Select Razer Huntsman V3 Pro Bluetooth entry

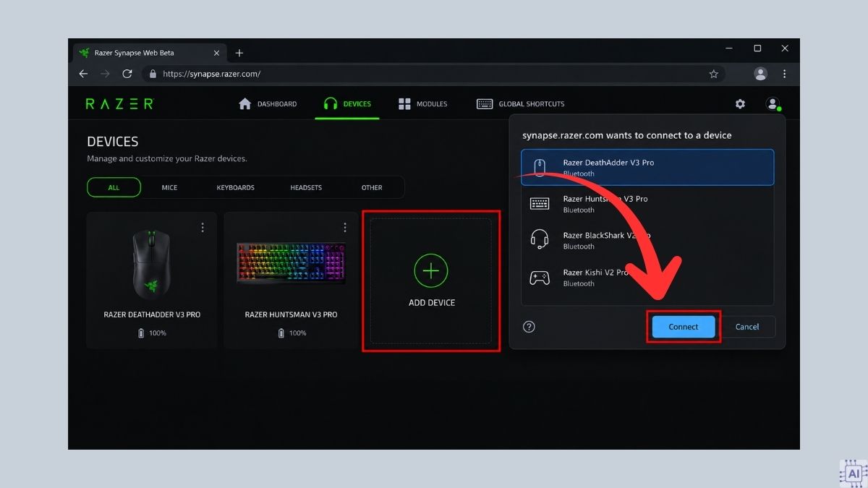tap(647, 204)
